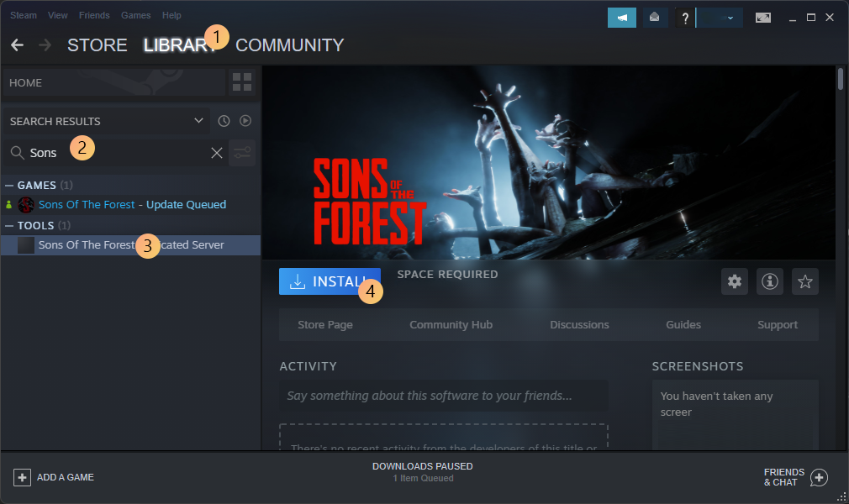Open Friends & Chat plus icon
This screenshot has width=849, height=504.
[x=819, y=477]
